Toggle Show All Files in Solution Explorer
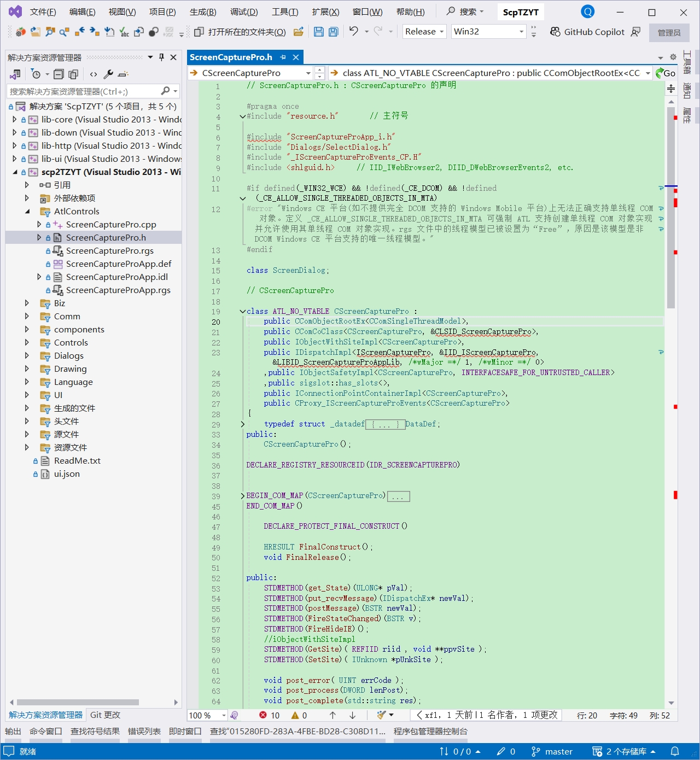 [x=73, y=74]
